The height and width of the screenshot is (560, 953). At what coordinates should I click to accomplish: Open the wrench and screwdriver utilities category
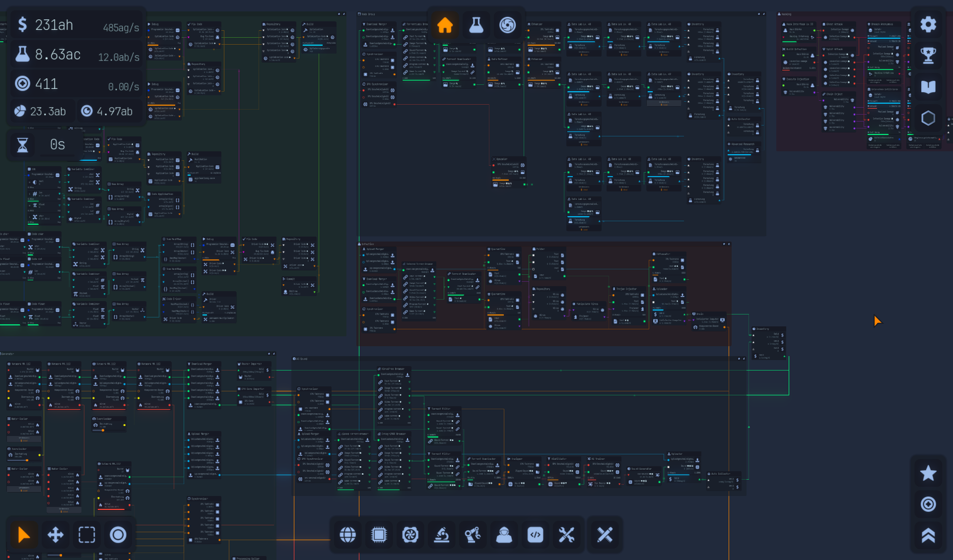click(566, 535)
